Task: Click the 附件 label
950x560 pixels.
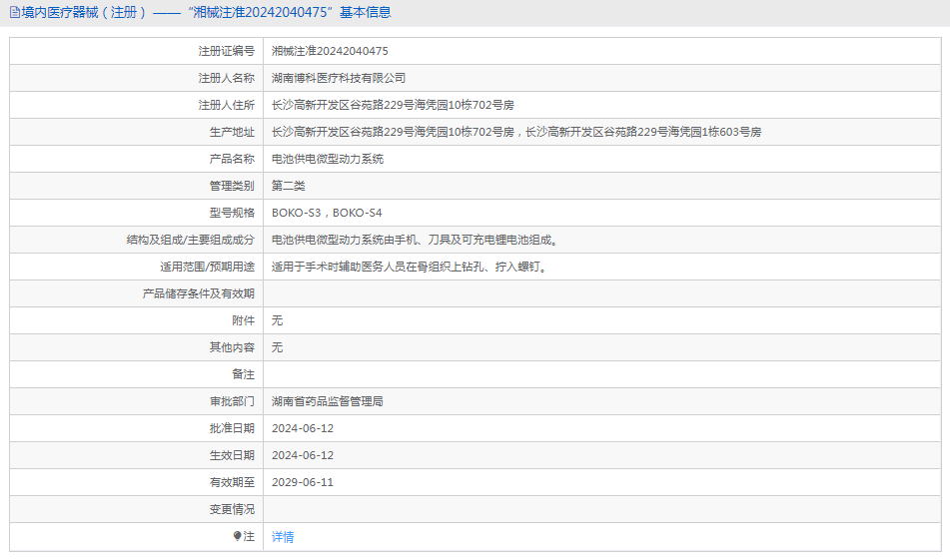Action: [x=244, y=320]
